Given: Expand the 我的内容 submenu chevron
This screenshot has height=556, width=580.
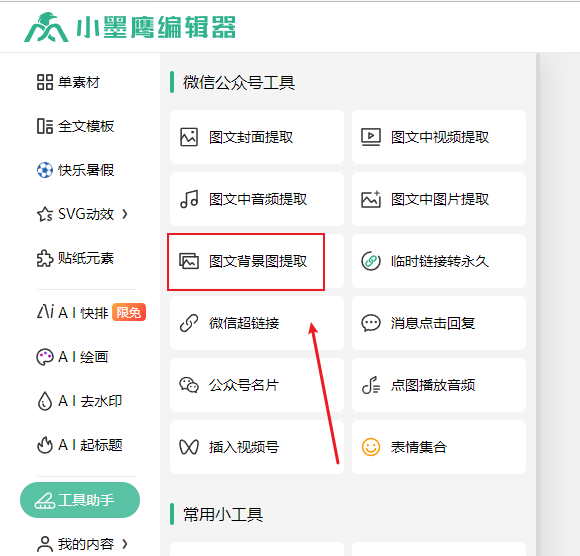Looking at the screenshot, I should 125,544.
